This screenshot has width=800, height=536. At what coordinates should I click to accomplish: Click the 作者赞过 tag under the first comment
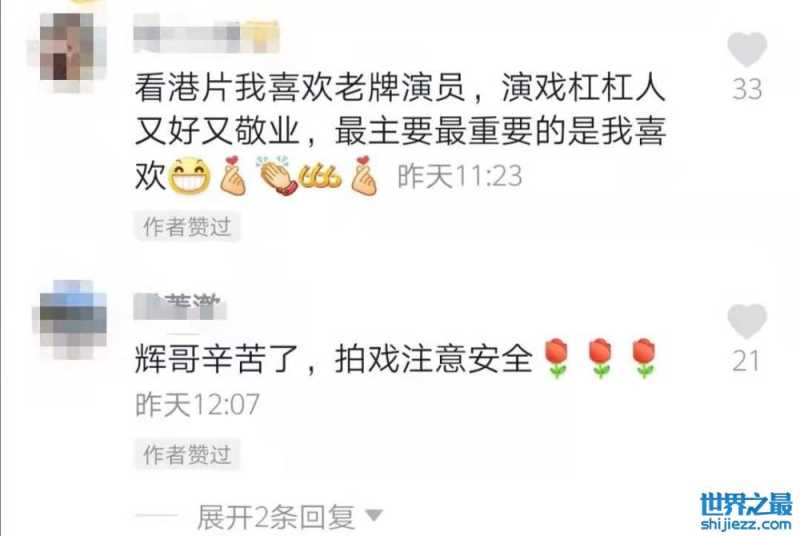tap(187, 226)
